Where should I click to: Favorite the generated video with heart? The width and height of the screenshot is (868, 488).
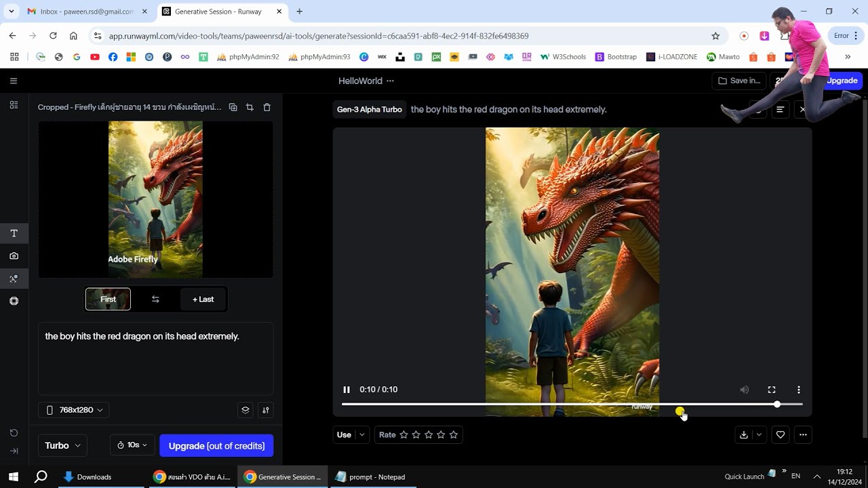(x=781, y=434)
